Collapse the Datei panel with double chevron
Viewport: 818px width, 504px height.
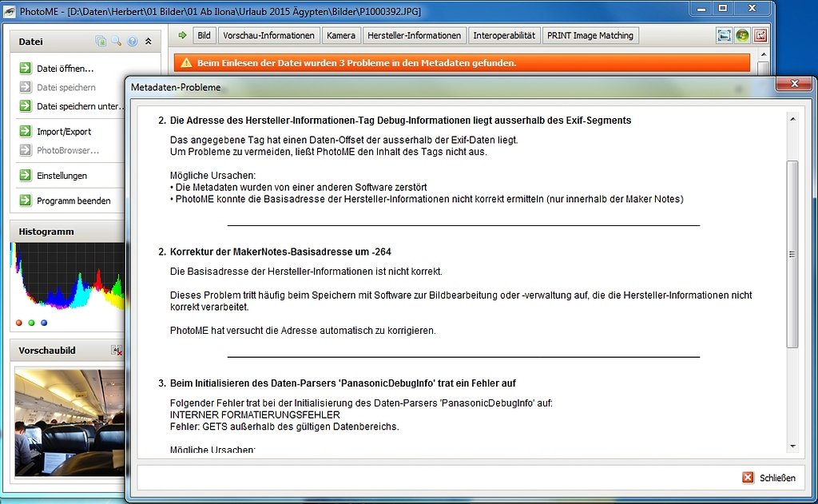[x=148, y=42]
